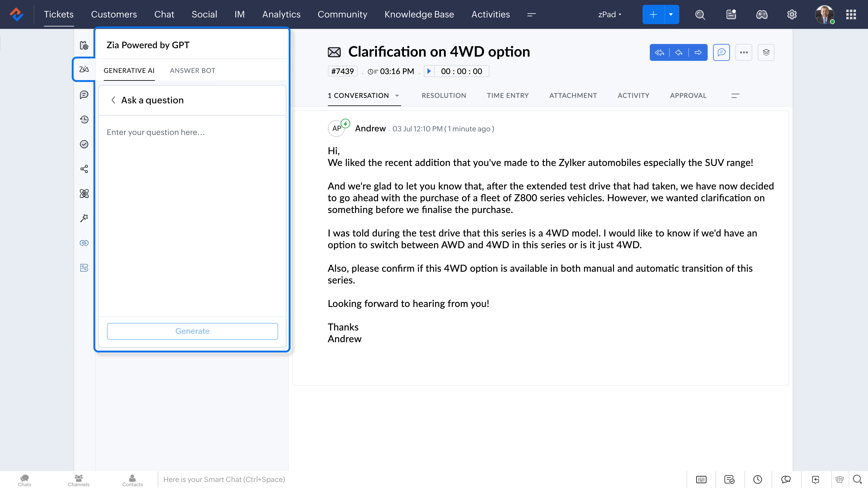Click the share icon in the sidebar

(x=84, y=169)
